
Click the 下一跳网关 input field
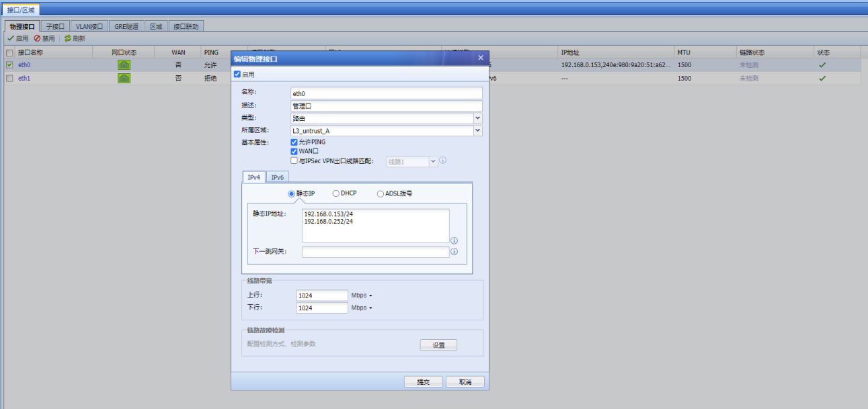pyautogui.click(x=375, y=252)
